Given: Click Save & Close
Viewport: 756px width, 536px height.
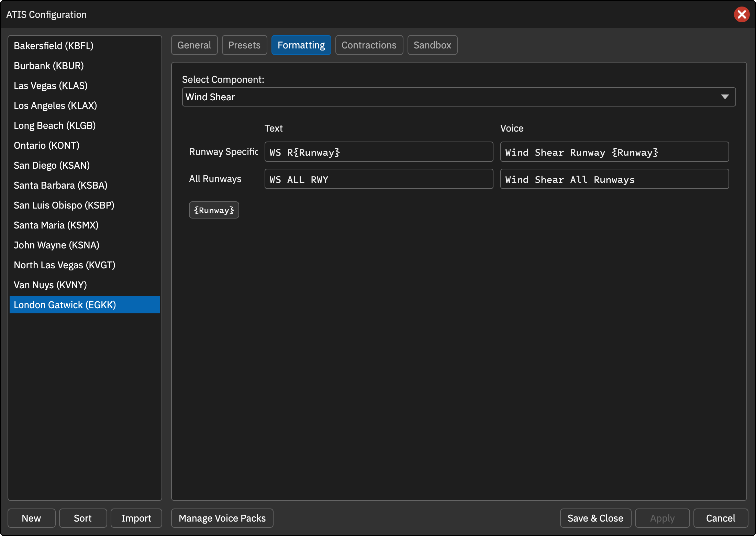Looking at the screenshot, I should (x=595, y=518).
